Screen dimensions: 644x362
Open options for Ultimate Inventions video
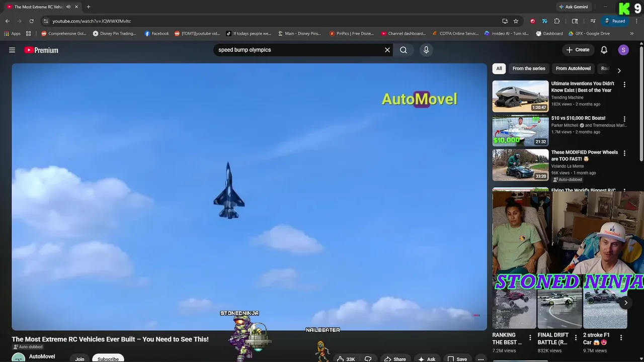point(624,84)
